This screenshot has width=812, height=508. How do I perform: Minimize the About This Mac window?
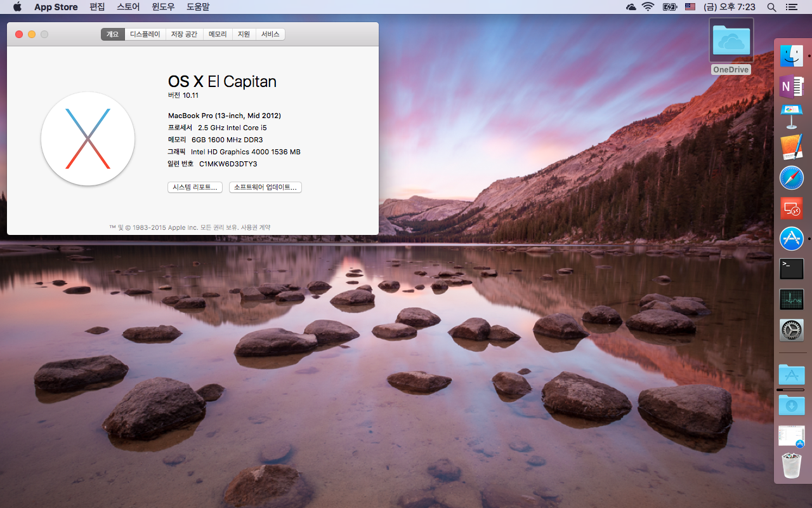click(x=32, y=34)
